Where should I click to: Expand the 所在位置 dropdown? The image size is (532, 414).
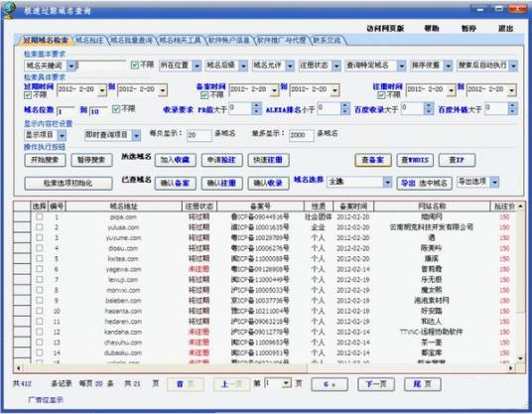[x=197, y=66]
